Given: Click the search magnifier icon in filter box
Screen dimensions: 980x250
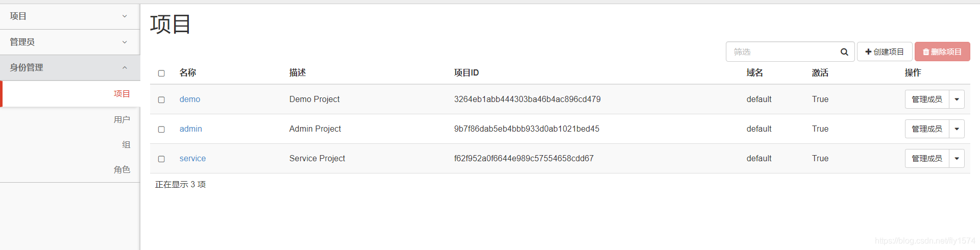Looking at the screenshot, I should tap(844, 52).
